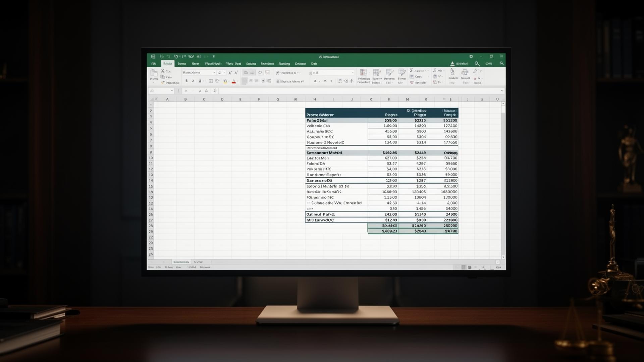This screenshot has width=644, height=362.
Task: Click the Cell Styles icon
Action: click(389, 73)
